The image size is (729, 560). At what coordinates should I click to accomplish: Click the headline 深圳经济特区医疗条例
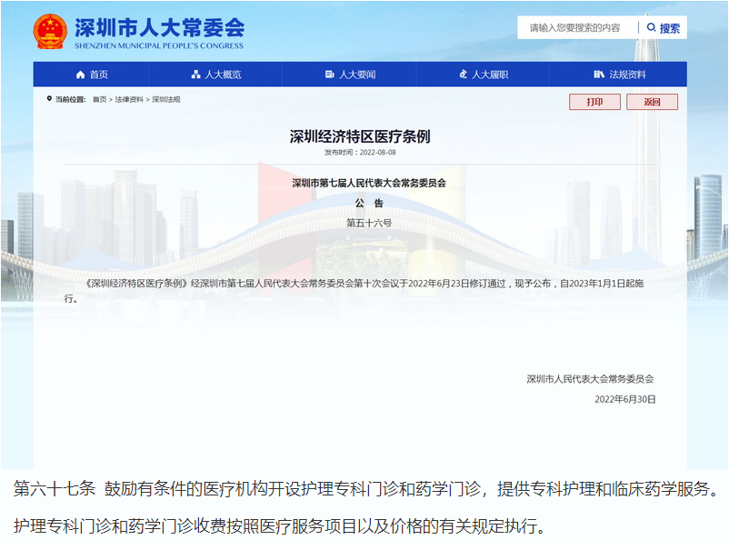(360, 137)
